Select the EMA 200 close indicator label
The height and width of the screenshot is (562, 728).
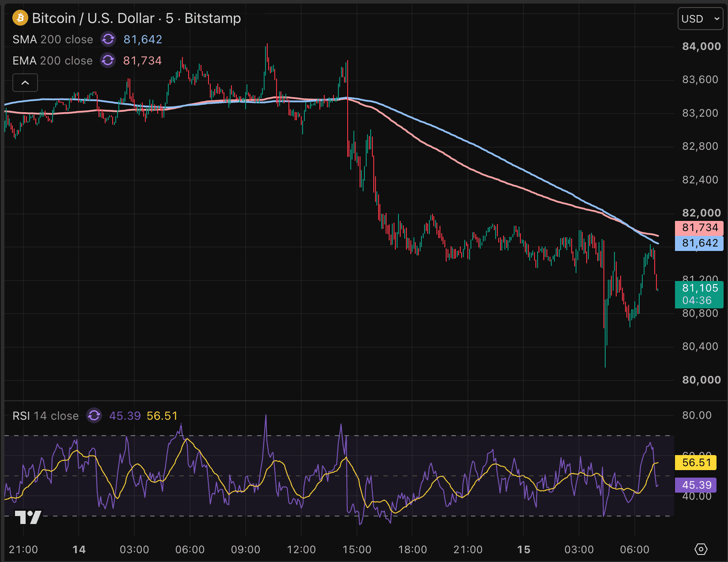click(53, 61)
